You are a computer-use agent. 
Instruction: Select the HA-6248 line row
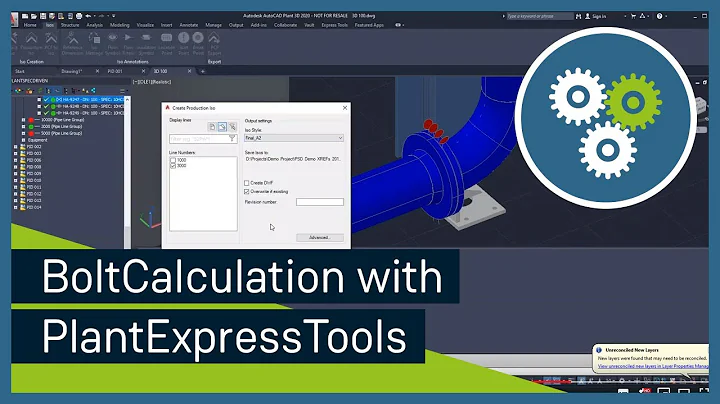click(84, 107)
